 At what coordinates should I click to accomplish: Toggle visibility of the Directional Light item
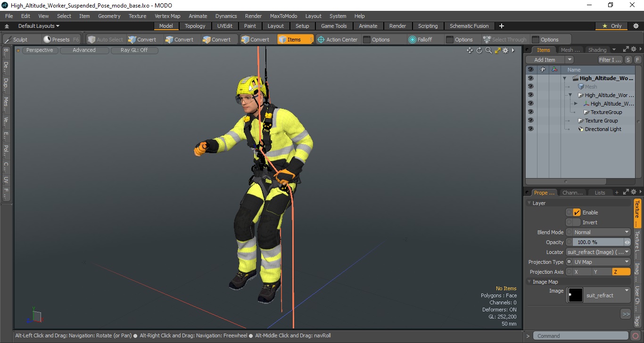coord(531,129)
